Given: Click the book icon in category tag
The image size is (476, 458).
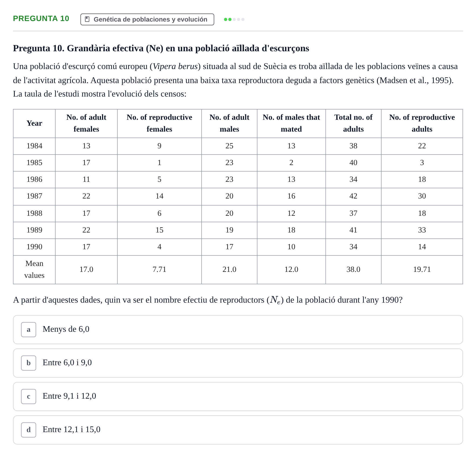Looking at the screenshot, I should (x=87, y=19).
